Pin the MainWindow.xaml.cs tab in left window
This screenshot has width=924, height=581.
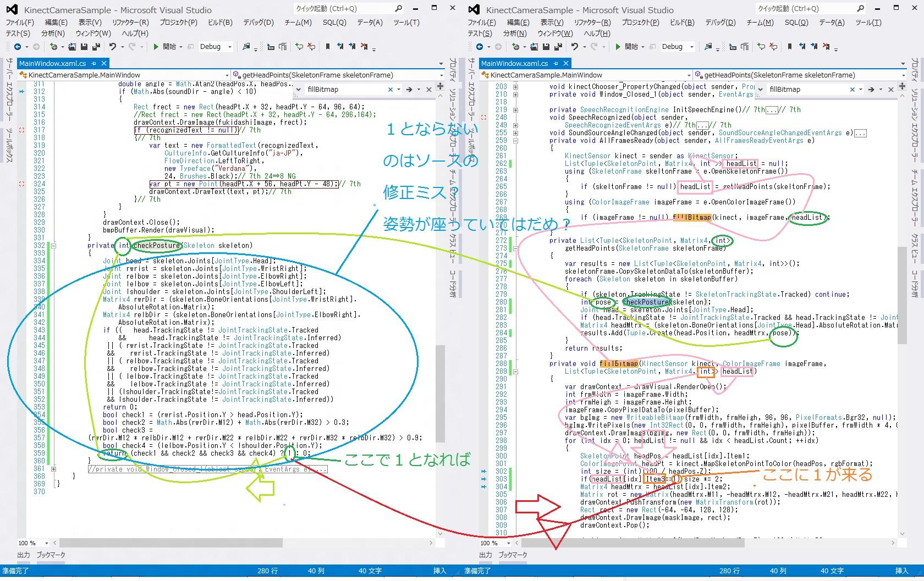94,63
